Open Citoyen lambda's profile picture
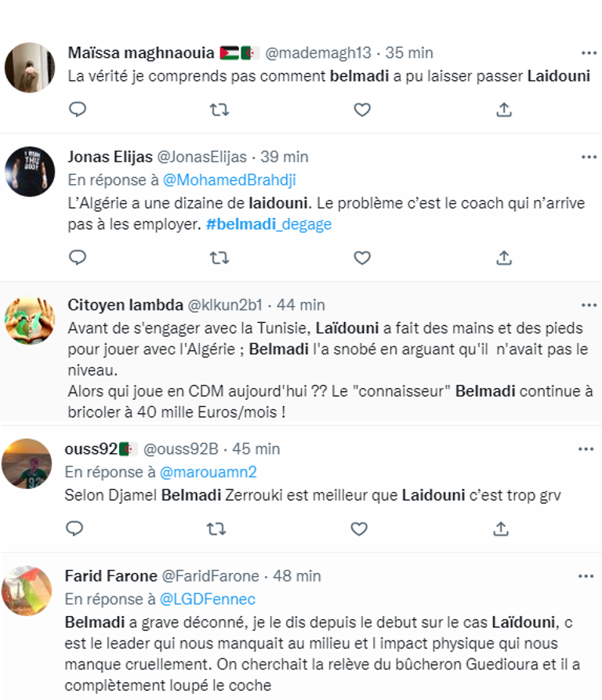Image resolution: width=602 pixels, height=700 pixels. click(29, 321)
